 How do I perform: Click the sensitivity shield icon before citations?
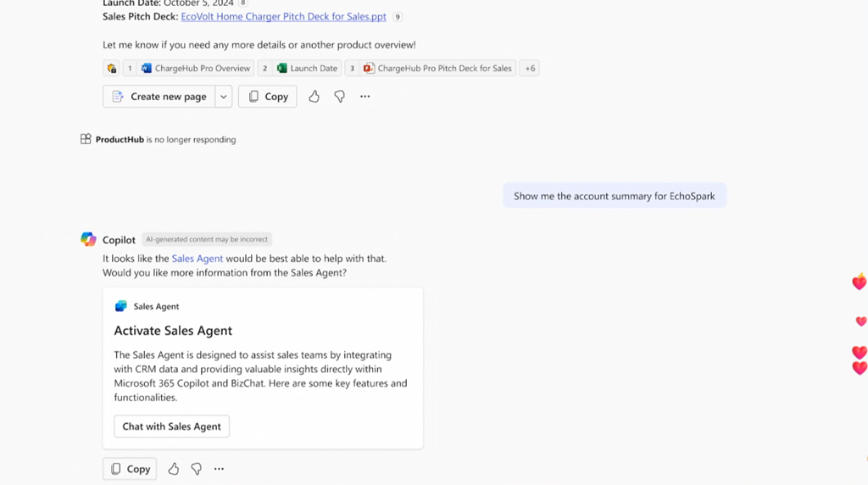[x=111, y=68]
